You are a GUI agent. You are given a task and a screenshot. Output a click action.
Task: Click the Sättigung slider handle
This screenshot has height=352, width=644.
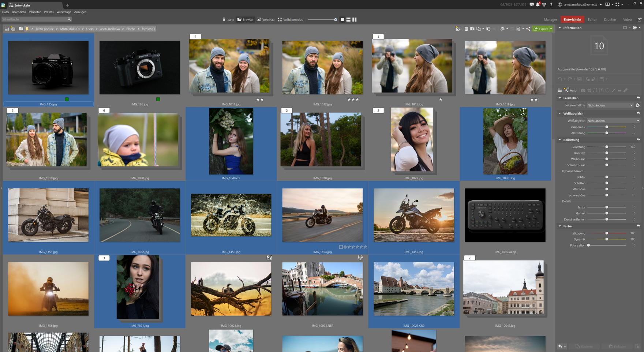tap(607, 233)
